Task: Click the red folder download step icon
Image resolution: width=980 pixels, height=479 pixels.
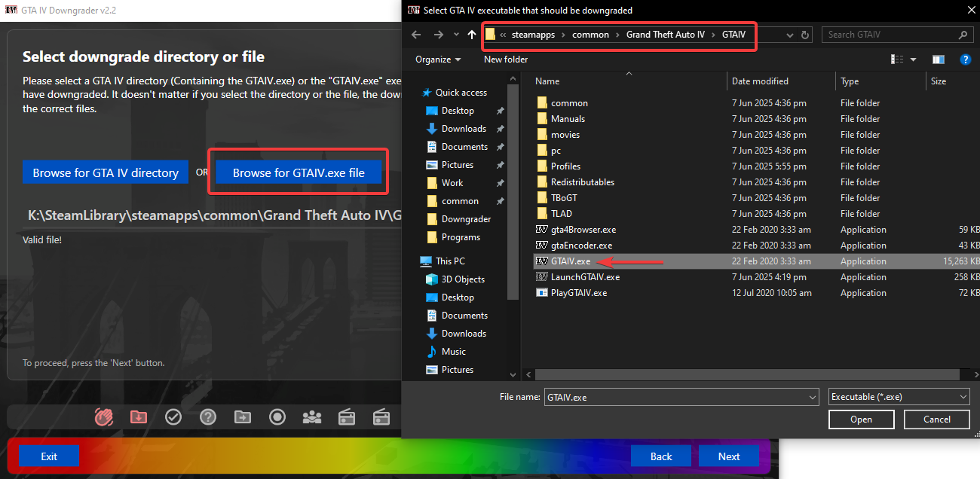Action: [x=139, y=416]
